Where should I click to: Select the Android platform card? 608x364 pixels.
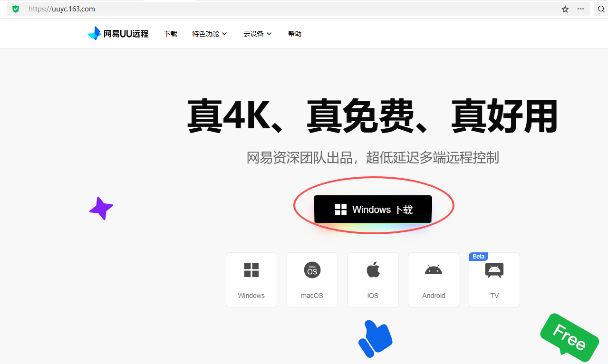[x=434, y=280]
